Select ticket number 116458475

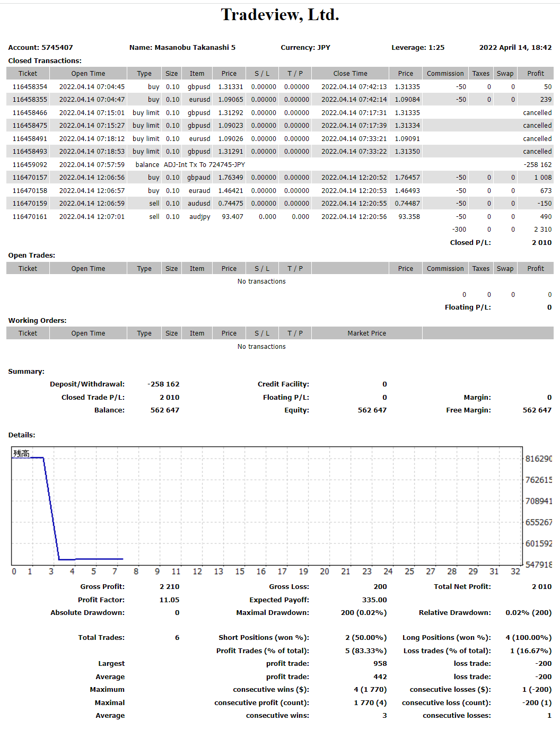[x=30, y=126]
